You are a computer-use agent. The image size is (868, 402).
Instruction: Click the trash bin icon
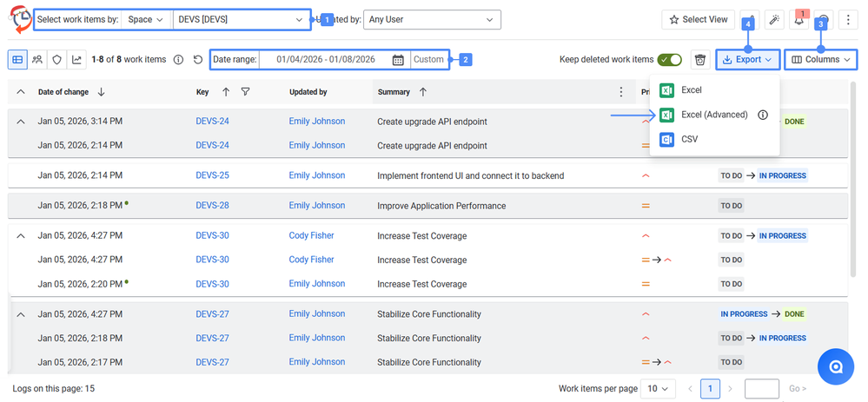(699, 60)
